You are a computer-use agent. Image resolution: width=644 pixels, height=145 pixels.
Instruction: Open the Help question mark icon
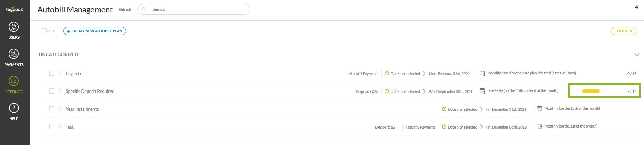(x=14, y=108)
